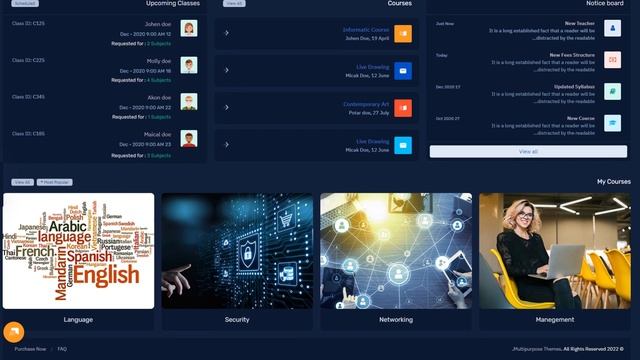Click Petar doe, 27 July course subtitle

coord(369,113)
